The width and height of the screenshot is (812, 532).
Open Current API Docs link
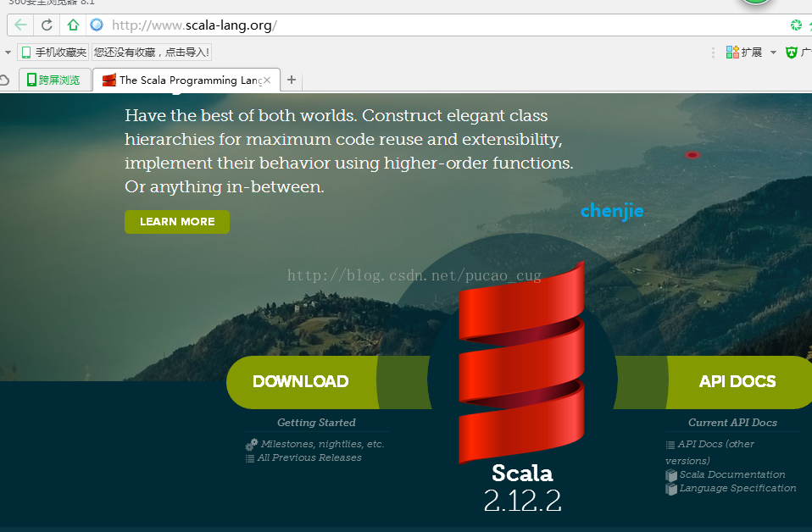point(732,422)
